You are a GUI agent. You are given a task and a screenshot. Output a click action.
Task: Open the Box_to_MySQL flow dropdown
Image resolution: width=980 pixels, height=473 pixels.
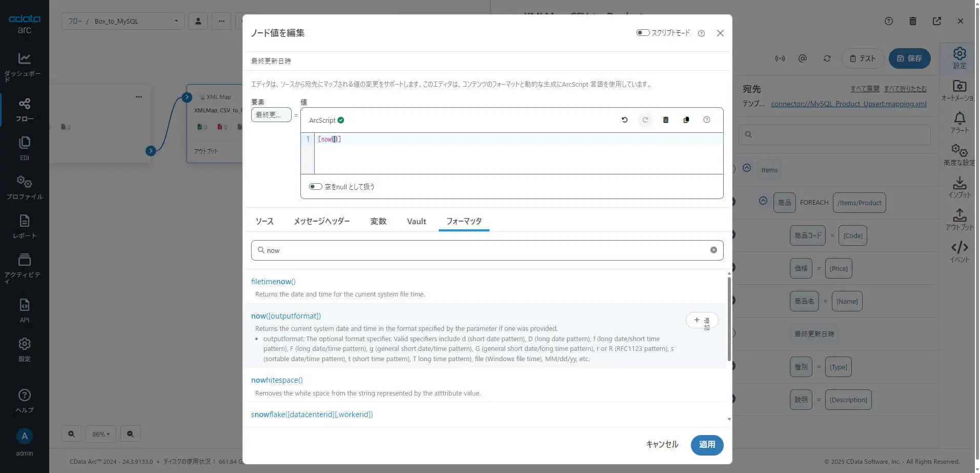pyautogui.click(x=123, y=21)
